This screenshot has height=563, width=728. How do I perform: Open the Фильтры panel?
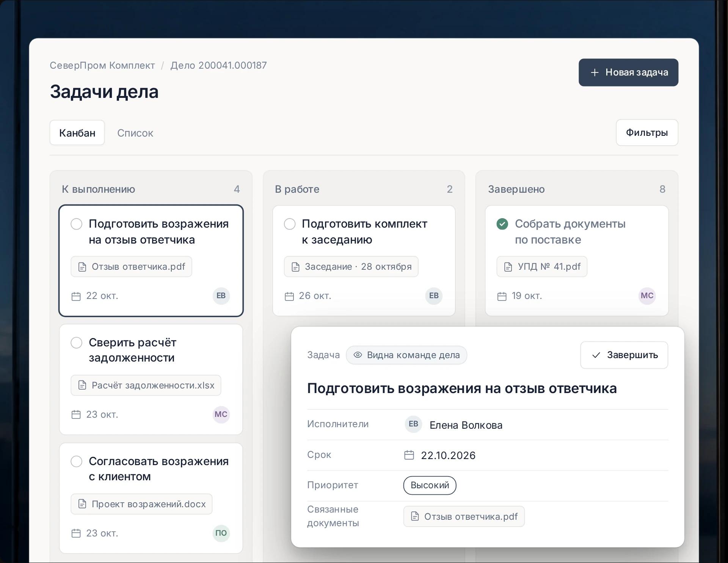click(647, 133)
